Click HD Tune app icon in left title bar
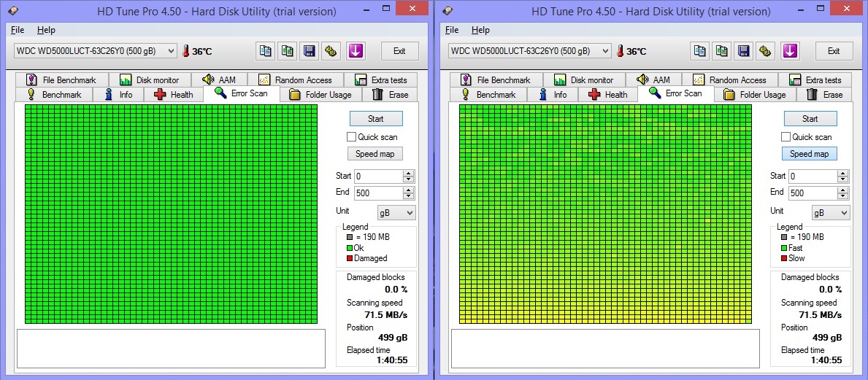Screen dimensions: 868x380 (12, 10)
